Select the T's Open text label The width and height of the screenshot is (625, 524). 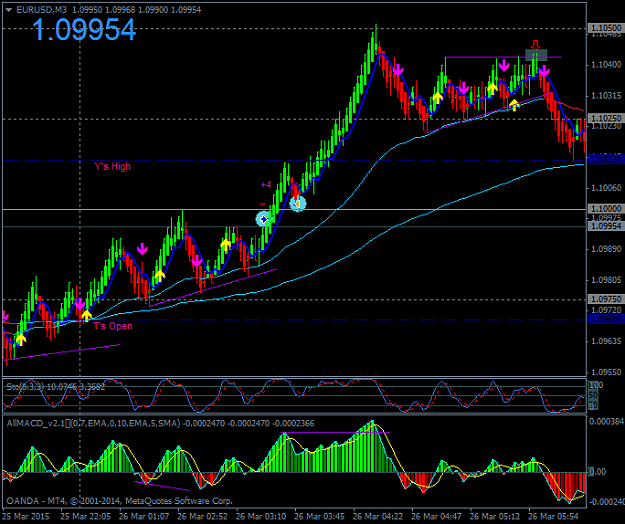tap(113, 326)
